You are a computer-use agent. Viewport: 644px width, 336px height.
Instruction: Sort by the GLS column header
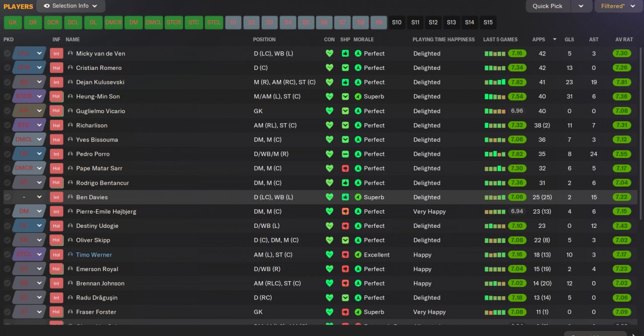click(569, 39)
